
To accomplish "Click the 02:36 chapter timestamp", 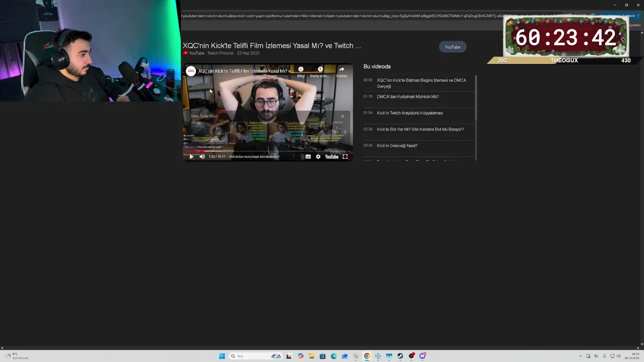I will point(368,129).
